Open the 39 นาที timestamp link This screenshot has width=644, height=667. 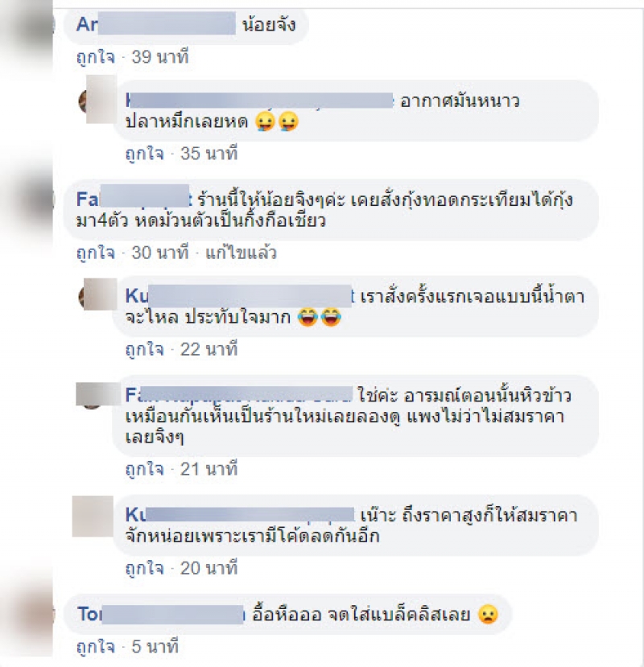coord(160,57)
